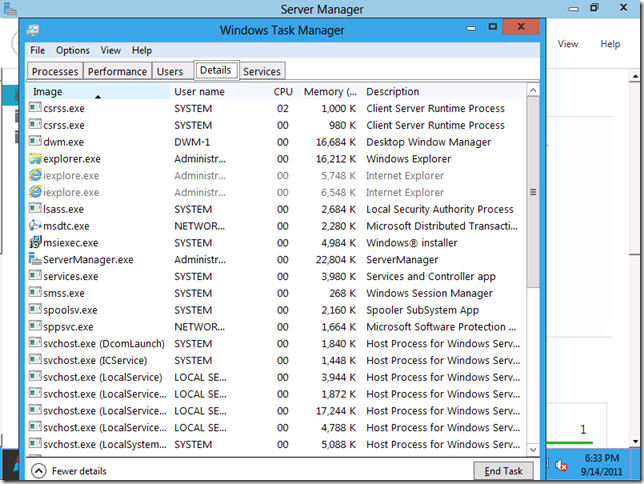Click the csrss.exe icon using 1,000 K
Image resolution: width=644 pixels, height=484 pixels.
tap(35, 108)
